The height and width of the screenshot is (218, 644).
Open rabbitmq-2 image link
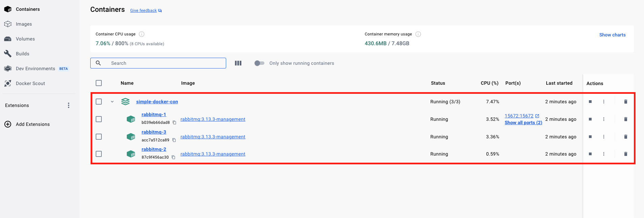pos(213,154)
